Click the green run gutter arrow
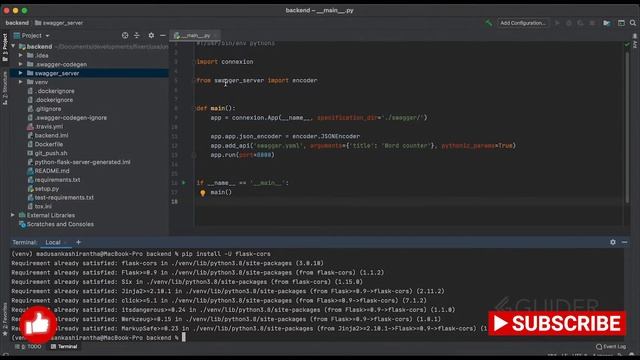 (x=184, y=183)
